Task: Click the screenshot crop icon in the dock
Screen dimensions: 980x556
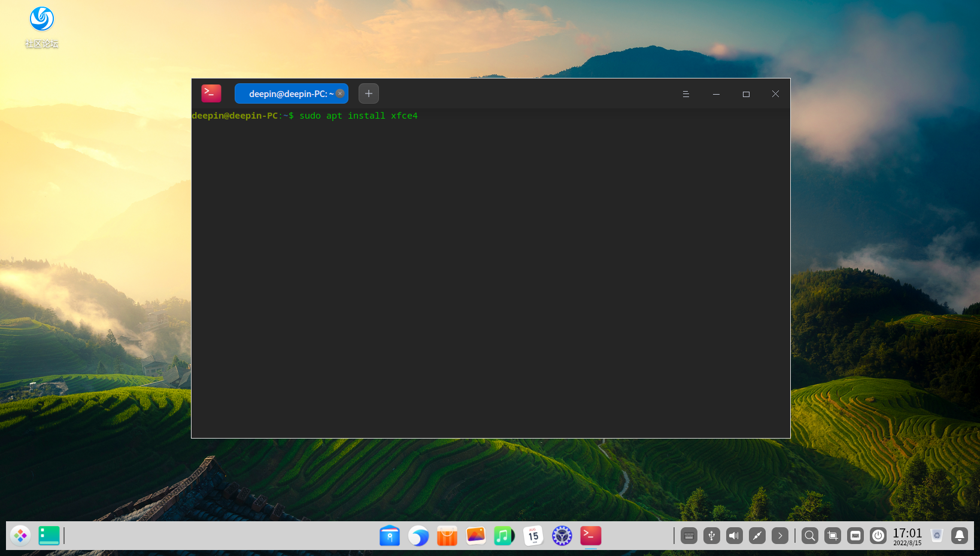Action: [833, 536]
